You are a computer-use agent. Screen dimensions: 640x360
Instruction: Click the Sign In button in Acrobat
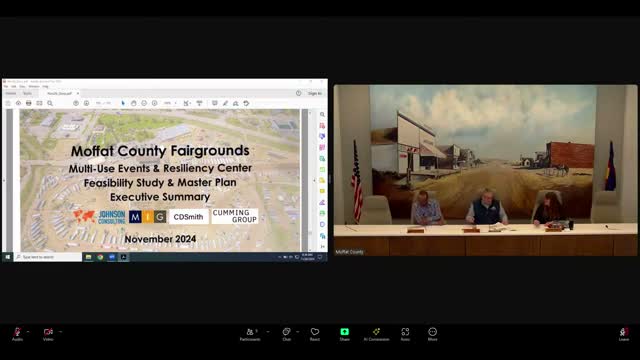314,93
